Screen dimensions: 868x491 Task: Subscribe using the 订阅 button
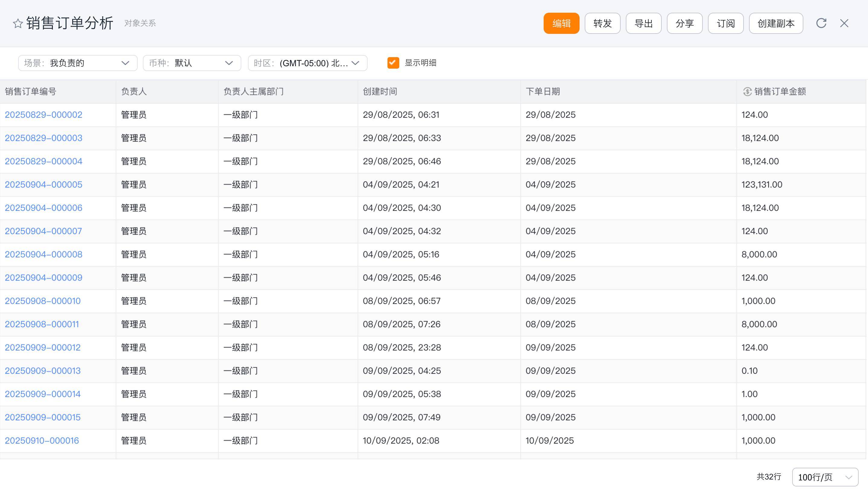tap(725, 23)
